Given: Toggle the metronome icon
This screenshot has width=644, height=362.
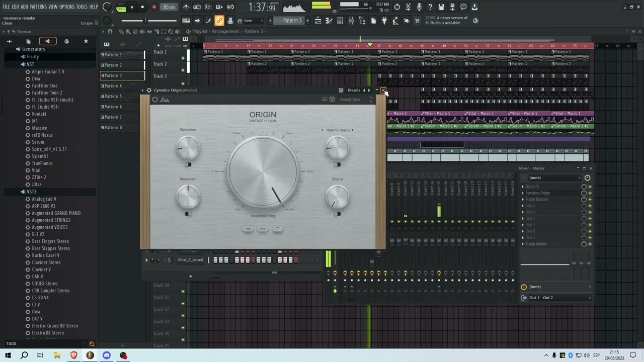Looking at the screenshot, I should coord(186,7).
